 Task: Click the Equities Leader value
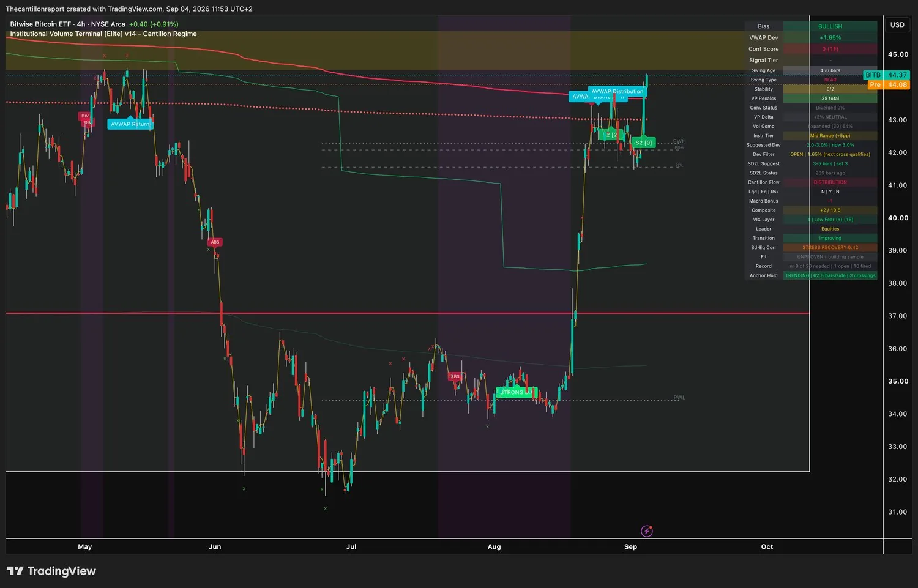[x=830, y=229]
